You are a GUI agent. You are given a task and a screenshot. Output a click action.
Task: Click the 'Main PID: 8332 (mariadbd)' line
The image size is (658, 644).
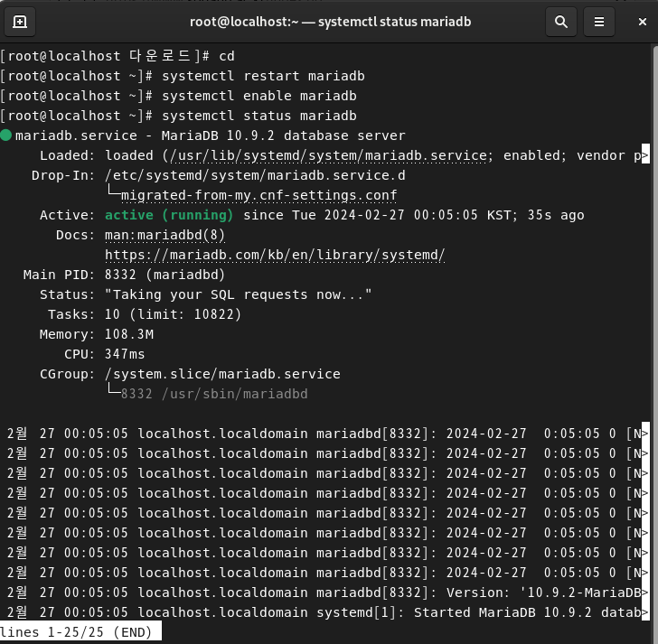pyautogui.click(x=124, y=275)
